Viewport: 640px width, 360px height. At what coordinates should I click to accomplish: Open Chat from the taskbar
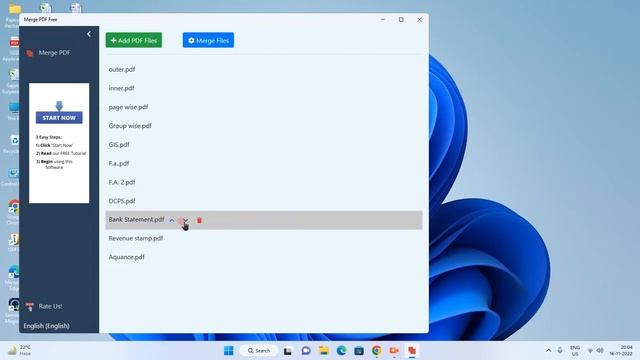306,351
